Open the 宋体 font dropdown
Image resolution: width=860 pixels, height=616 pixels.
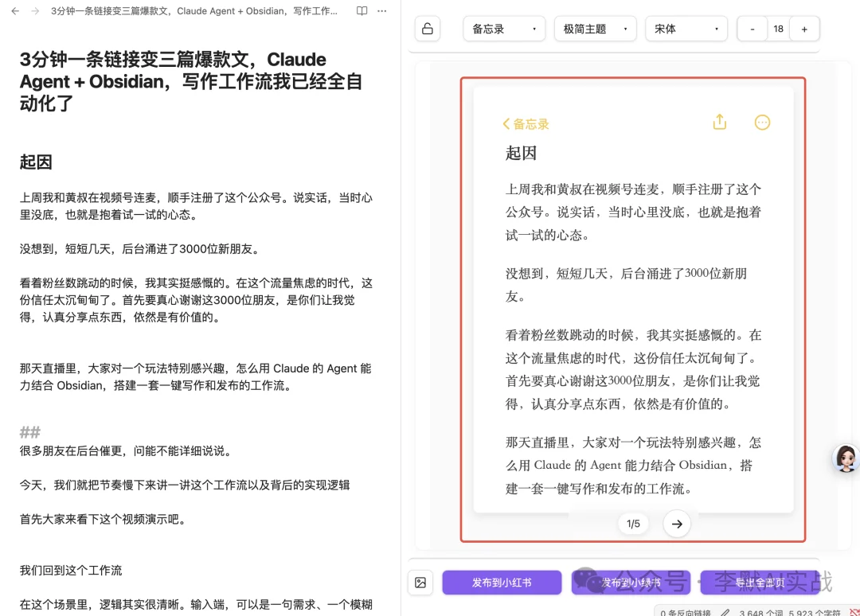point(686,29)
